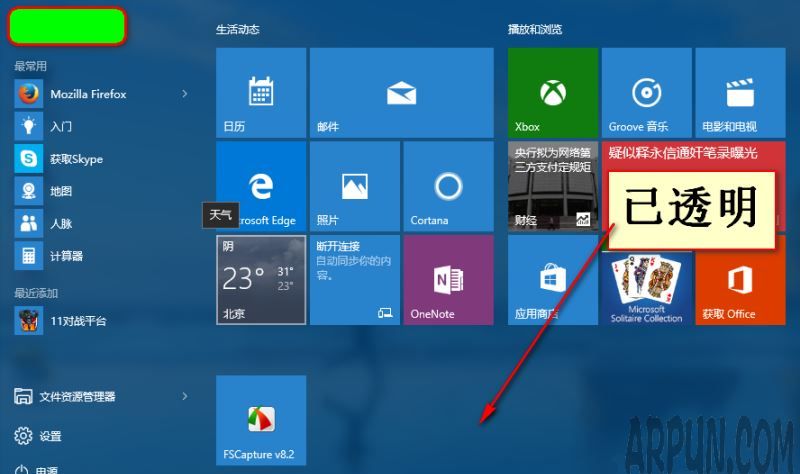Launch the OneNote tile
Viewport: 800px width, 474px height.
pos(448,280)
